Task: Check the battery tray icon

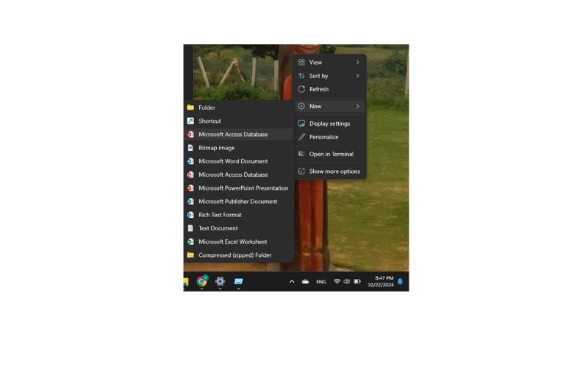Action: click(x=357, y=282)
